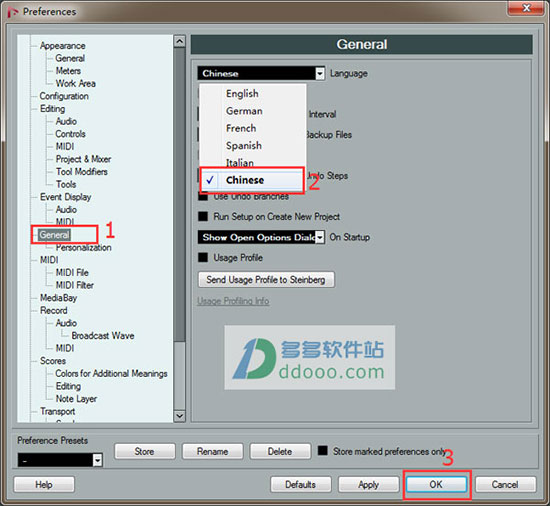
Task: Select MIDI File in the tree
Action: tap(72, 273)
